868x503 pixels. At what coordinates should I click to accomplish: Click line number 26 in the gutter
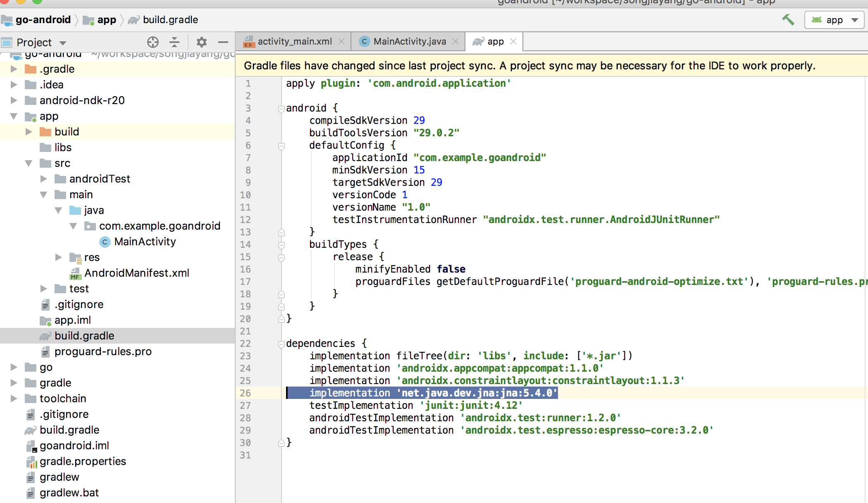point(245,393)
